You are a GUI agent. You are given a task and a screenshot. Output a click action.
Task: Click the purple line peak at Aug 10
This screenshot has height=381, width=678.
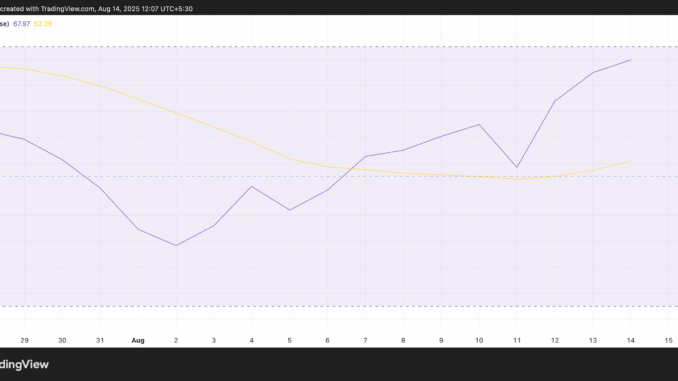(x=479, y=125)
